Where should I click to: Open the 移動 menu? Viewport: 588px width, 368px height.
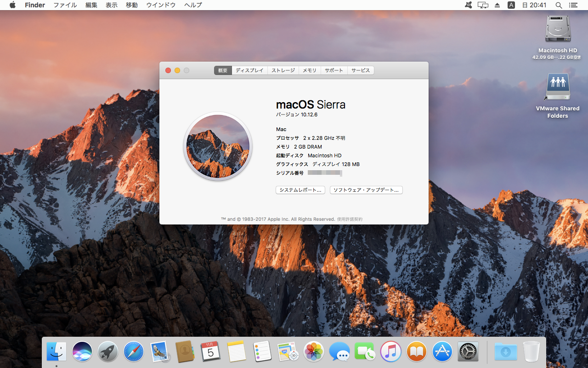[x=132, y=5]
